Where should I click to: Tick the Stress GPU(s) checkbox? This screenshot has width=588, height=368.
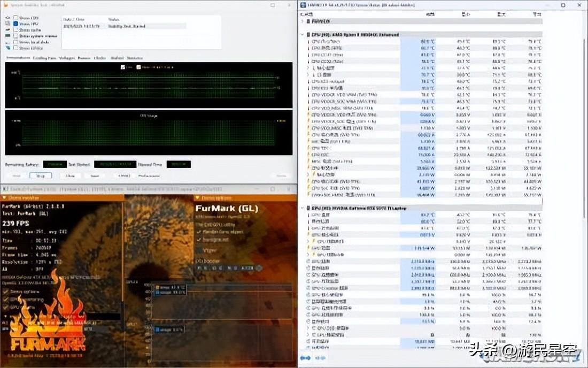tap(16, 48)
